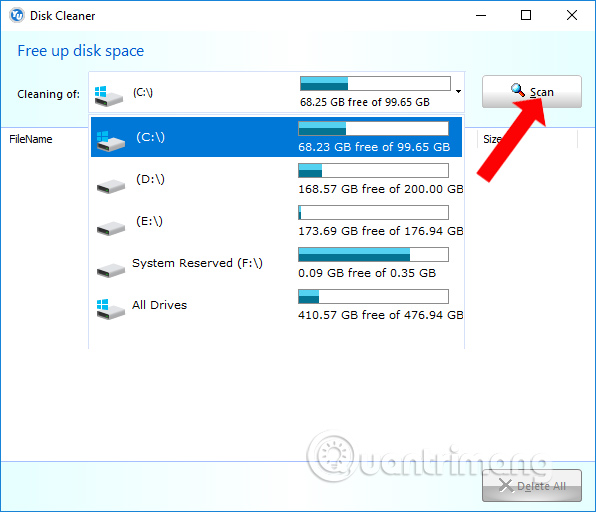Click the magnifier icon on Scan button
The width and height of the screenshot is (596, 512).
tap(518, 90)
